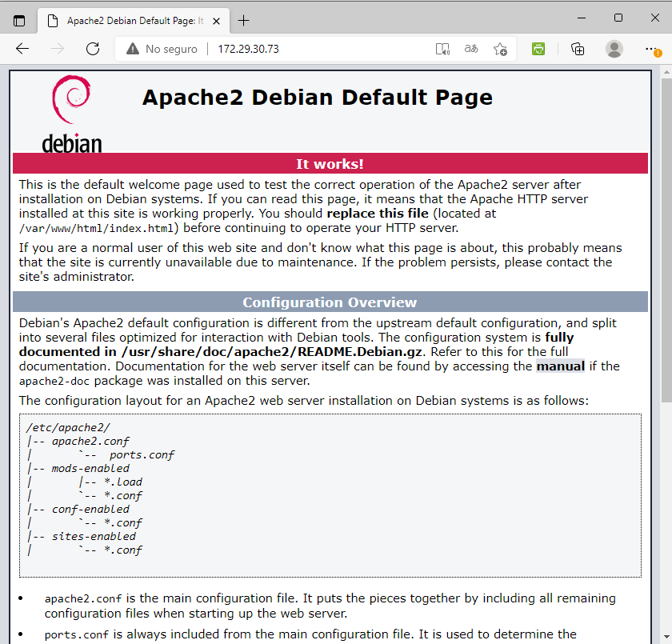672x644 pixels.
Task: Click the 'apache2-doc' package name text
Action: (x=54, y=381)
